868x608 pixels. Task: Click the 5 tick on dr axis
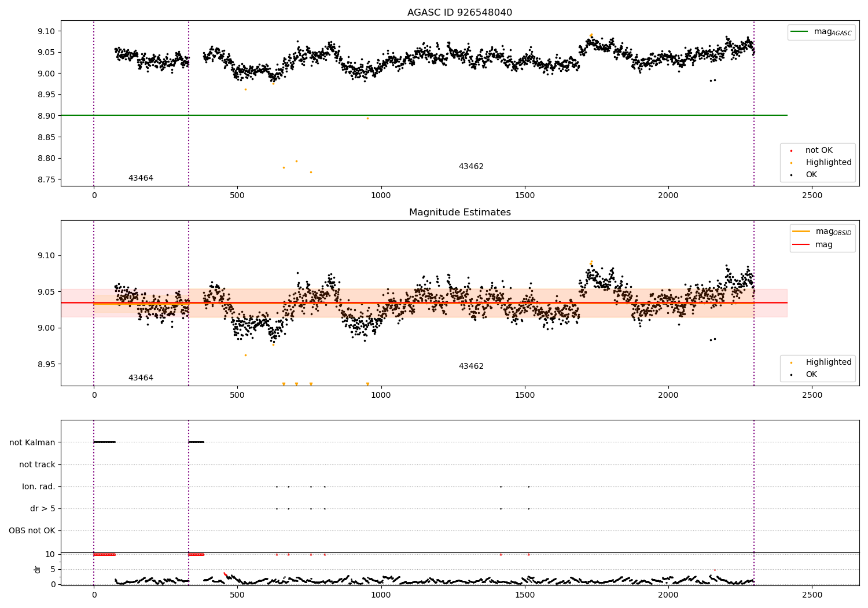(53, 569)
